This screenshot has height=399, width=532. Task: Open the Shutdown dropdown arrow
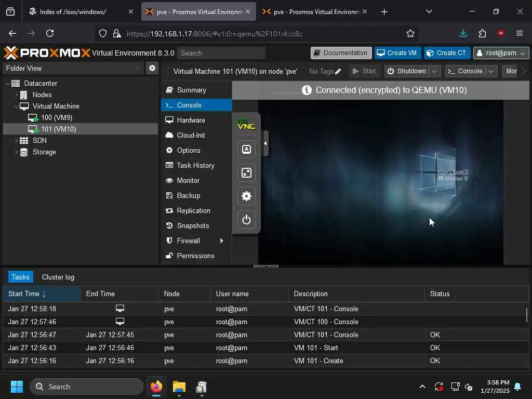pyautogui.click(x=434, y=71)
